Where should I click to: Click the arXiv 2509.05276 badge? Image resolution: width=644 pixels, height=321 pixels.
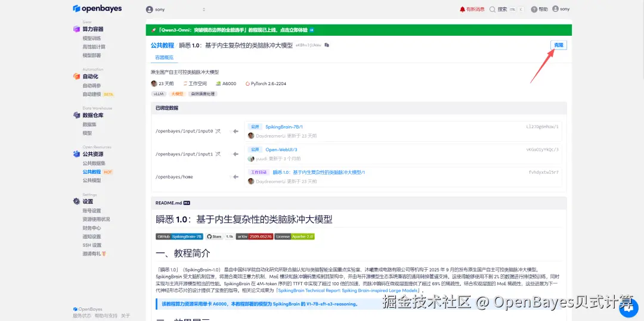click(x=254, y=236)
